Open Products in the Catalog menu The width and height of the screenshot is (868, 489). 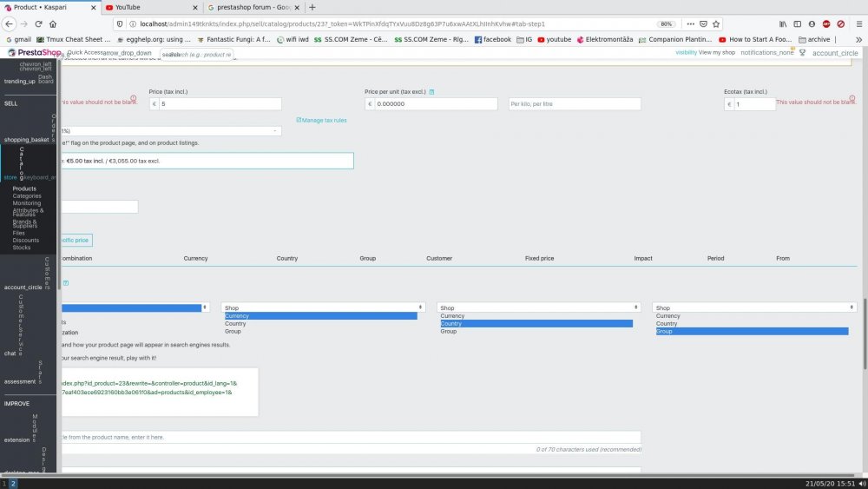click(24, 188)
